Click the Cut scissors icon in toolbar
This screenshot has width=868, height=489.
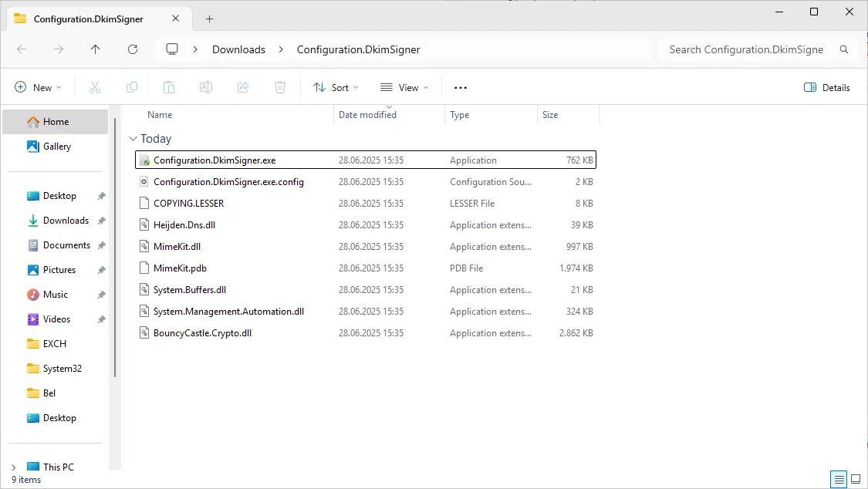click(95, 87)
